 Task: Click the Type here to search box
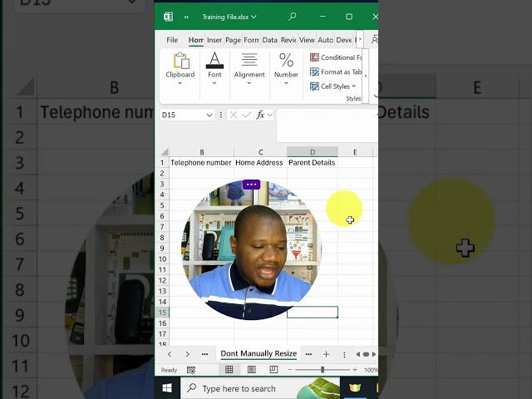pyautogui.click(x=260, y=388)
